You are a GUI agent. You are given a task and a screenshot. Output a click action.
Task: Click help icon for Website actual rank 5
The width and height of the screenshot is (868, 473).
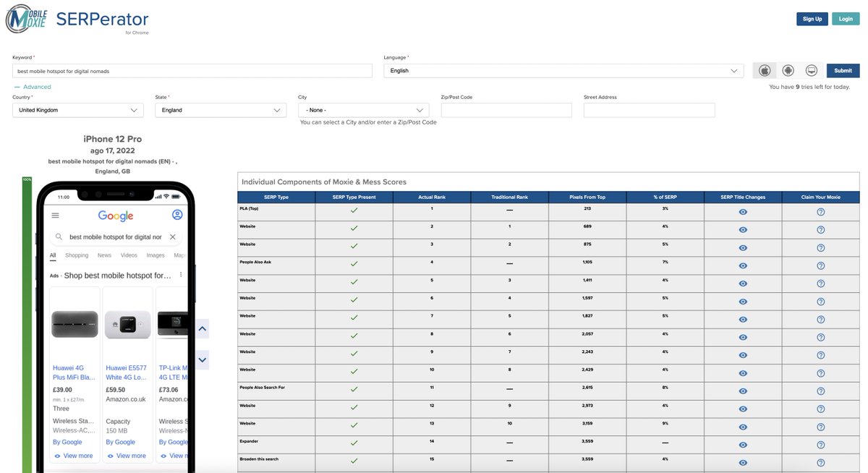[x=821, y=284]
